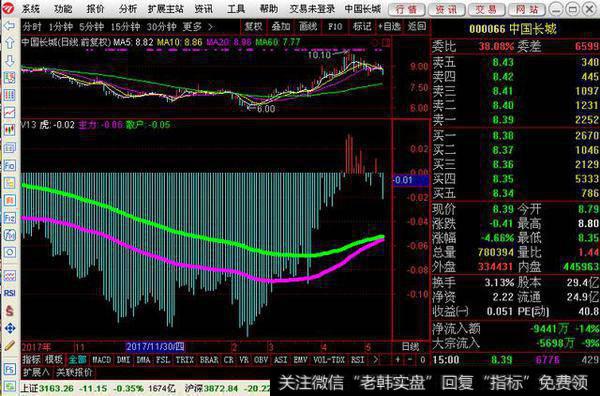This screenshot has height=396, width=600.
Task: Click the 000066 中国长城 stock title
Action: [x=512, y=29]
